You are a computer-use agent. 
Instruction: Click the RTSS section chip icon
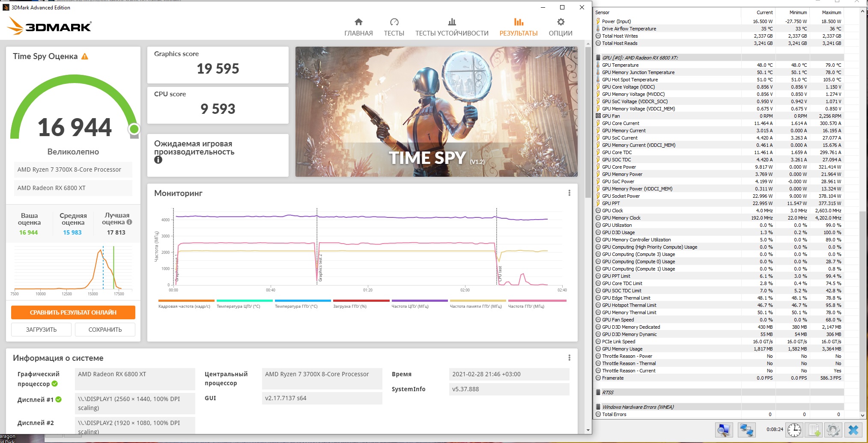[x=598, y=392]
